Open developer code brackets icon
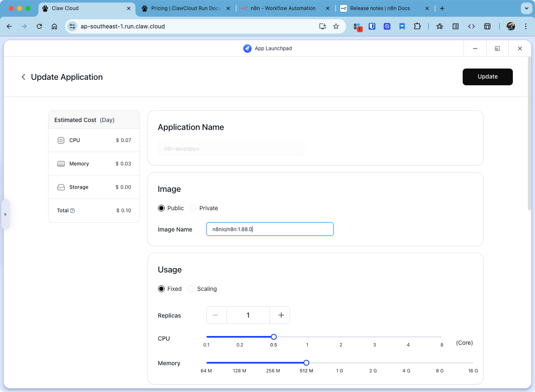Screen dimensions: 535x392 471,26
